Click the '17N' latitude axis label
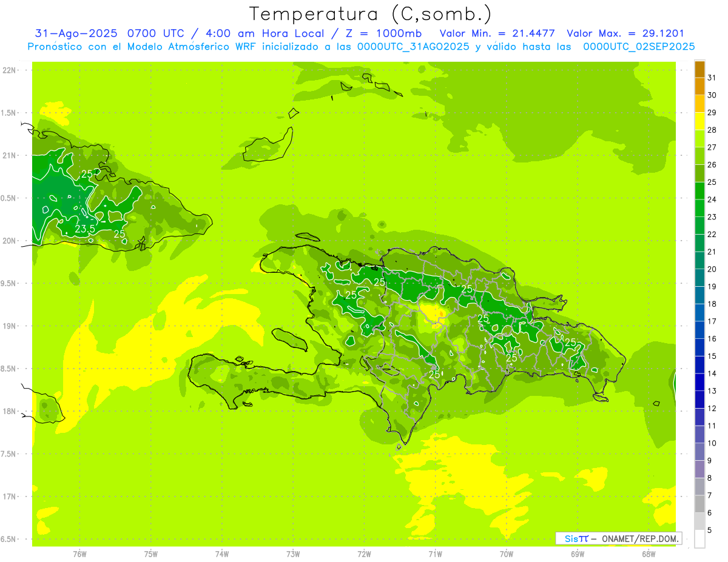The width and height of the screenshot is (728, 562). coord(9,497)
